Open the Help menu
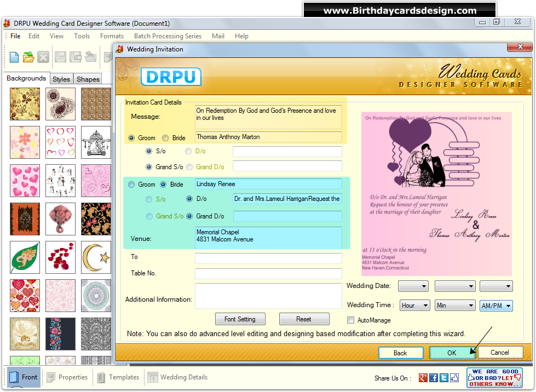 point(241,36)
